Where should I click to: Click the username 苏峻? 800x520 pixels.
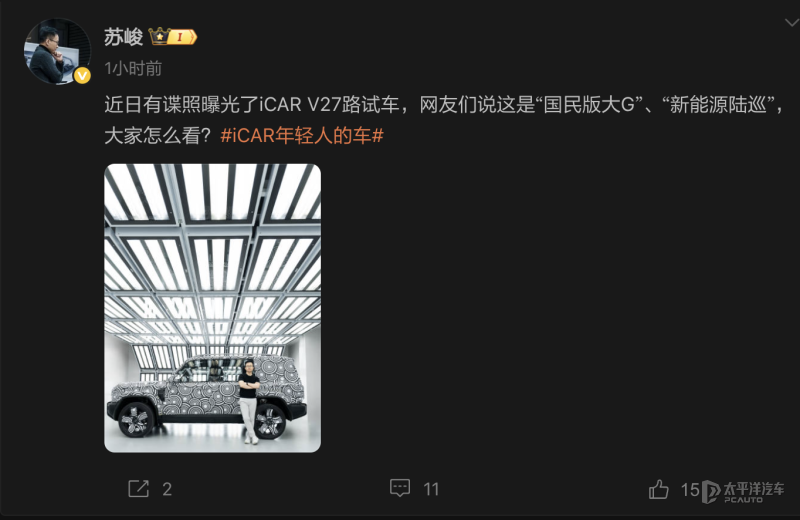(x=123, y=37)
